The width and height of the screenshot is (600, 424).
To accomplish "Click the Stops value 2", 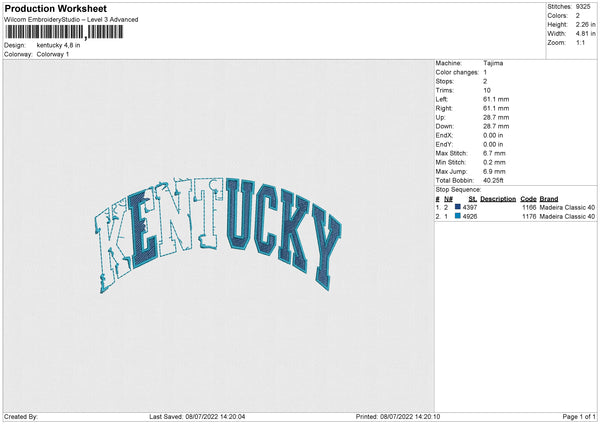I will tap(485, 81).
